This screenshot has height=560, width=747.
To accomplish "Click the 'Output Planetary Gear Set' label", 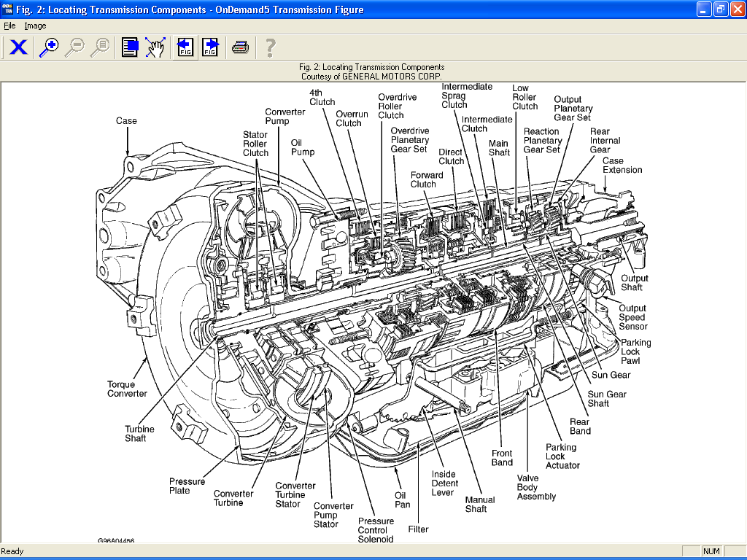I will click(573, 109).
